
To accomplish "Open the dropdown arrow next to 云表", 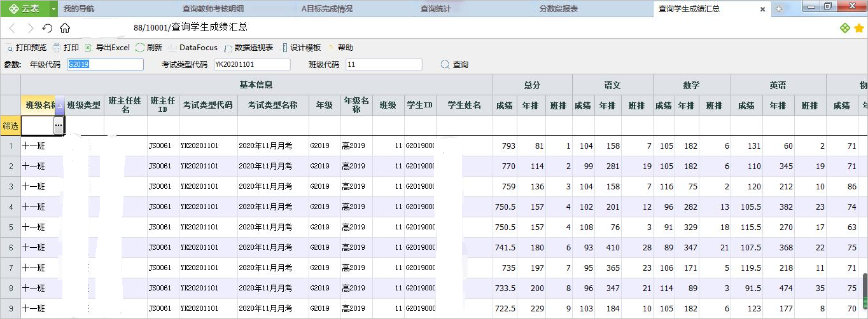I will click(x=53, y=9).
